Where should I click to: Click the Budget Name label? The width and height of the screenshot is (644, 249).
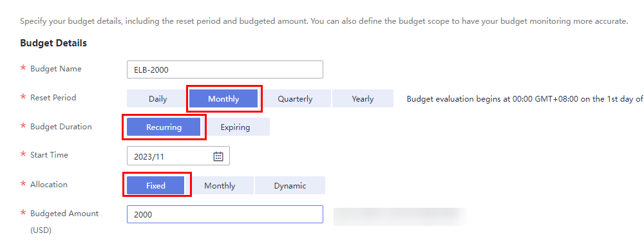point(56,68)
